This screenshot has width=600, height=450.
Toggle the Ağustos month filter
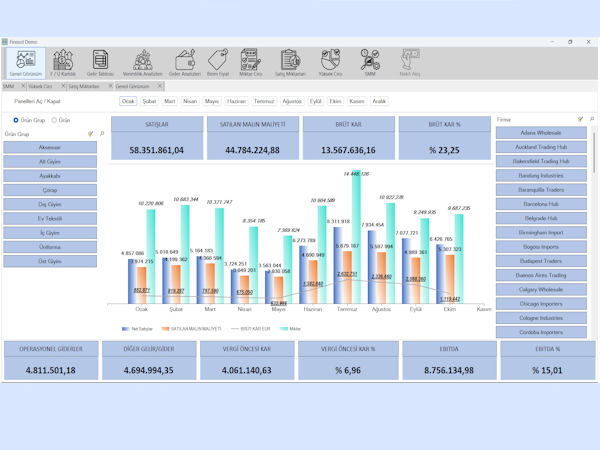tap(292, 101)
